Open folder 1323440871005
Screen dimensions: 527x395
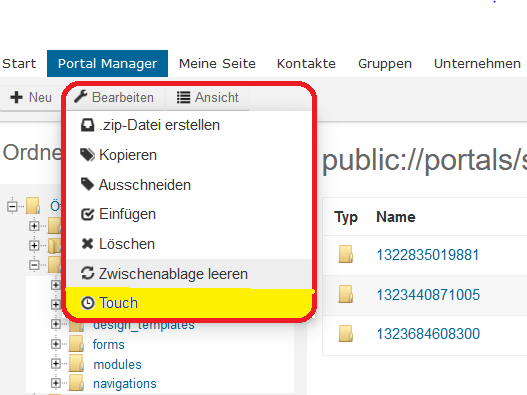428,295
